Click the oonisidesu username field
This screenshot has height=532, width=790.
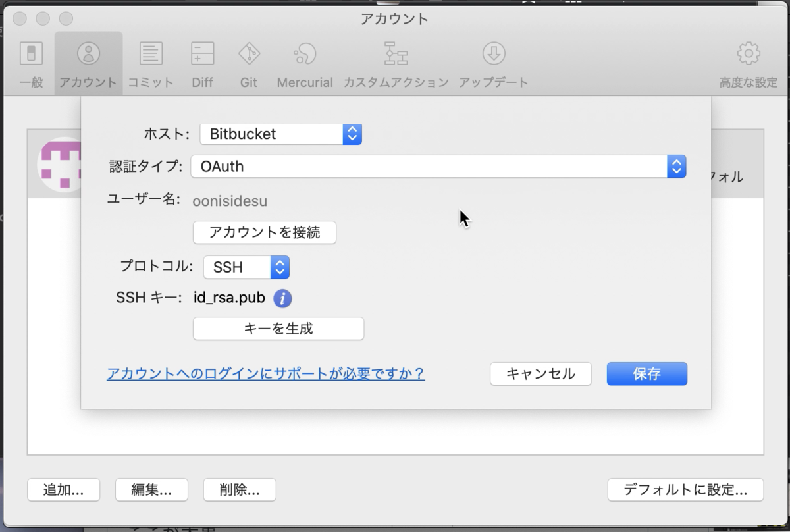(230, 201)
